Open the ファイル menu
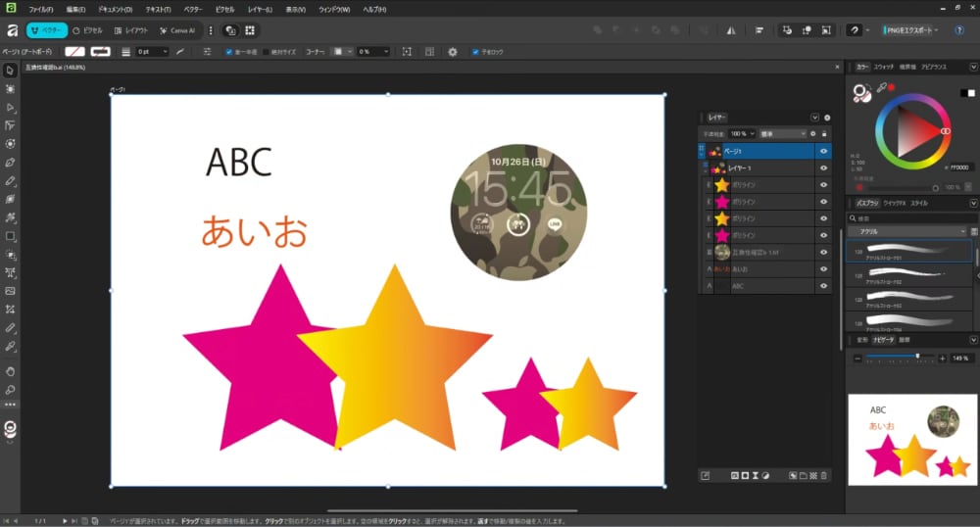The image size is (980, 527). (x=40, y=9)
